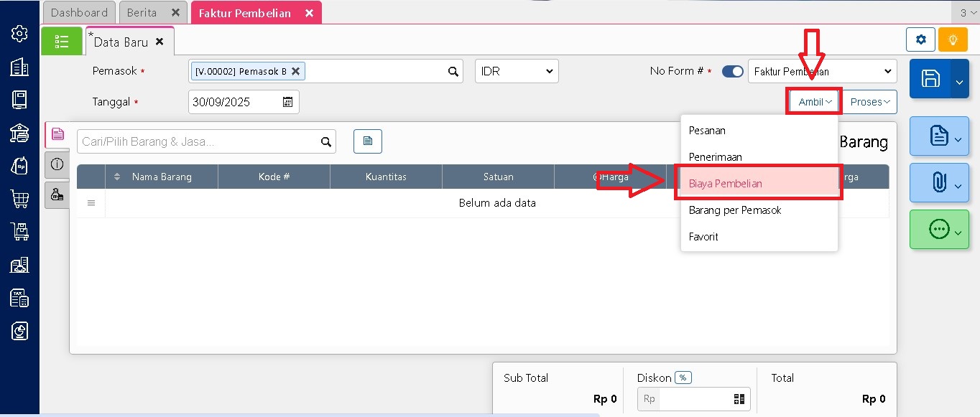Choose Pesanan in the Ambil menu
The width and height of the screenshot is (980, 417).
pos(707,131)
